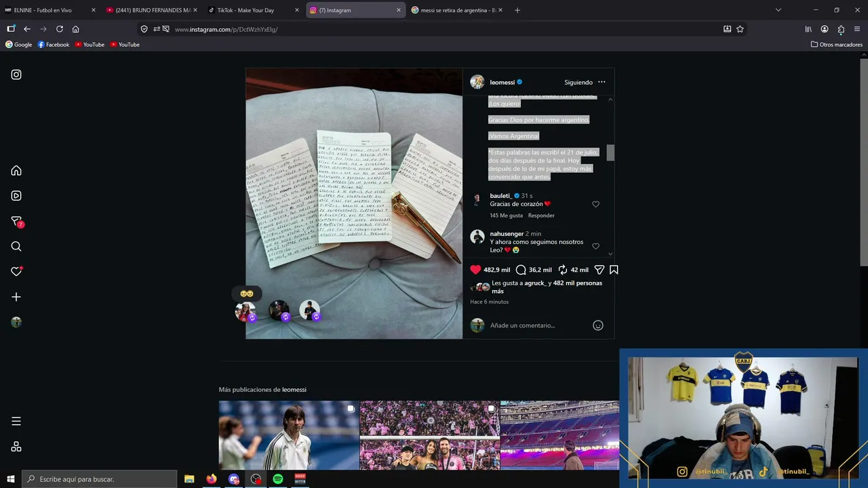The image size is (868, 488).
Task: Open Google bookmark
Action: click(x=19, y=45)
